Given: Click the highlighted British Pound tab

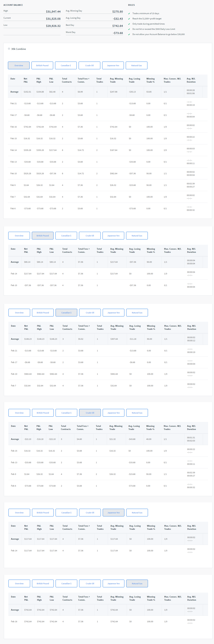Looking at the screenshot, I should coord(43,236).
